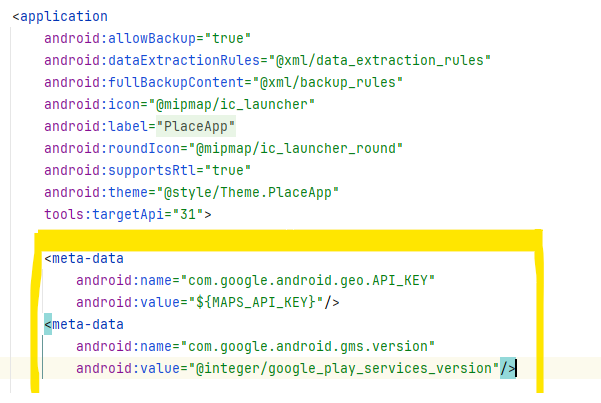Viewport: 601px width, 403px height.
Task: Select the android:dataExtractionRules attribute name
Action: 152,61
